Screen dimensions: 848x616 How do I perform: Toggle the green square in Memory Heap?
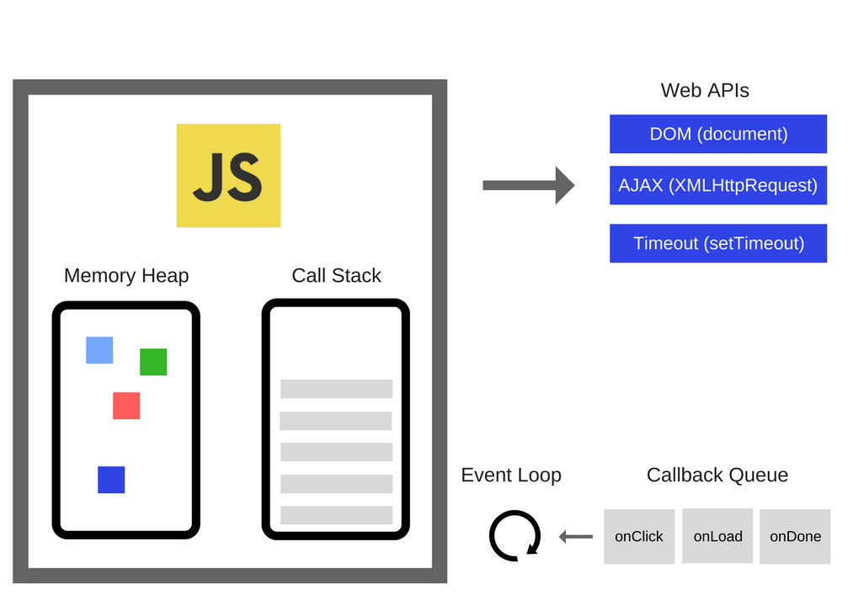click(152, 362)
